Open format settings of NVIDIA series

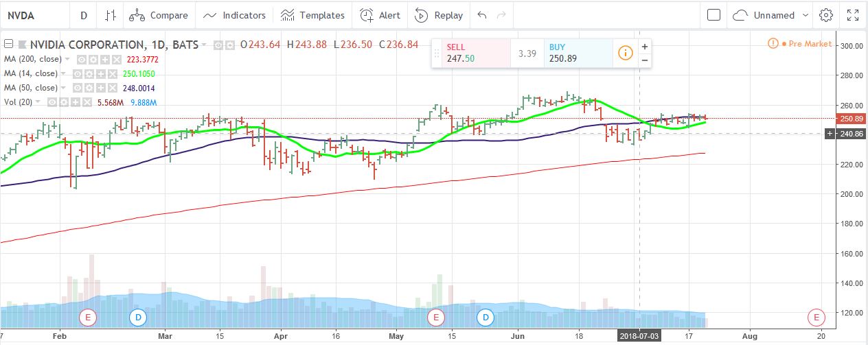click(x=230, y=45)
